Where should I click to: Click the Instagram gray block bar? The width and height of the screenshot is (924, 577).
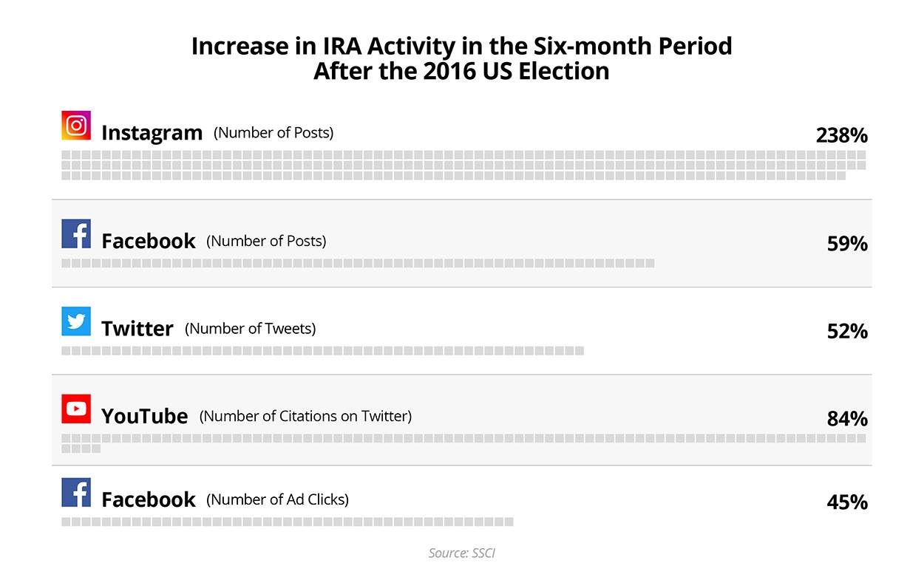[463, 165]
